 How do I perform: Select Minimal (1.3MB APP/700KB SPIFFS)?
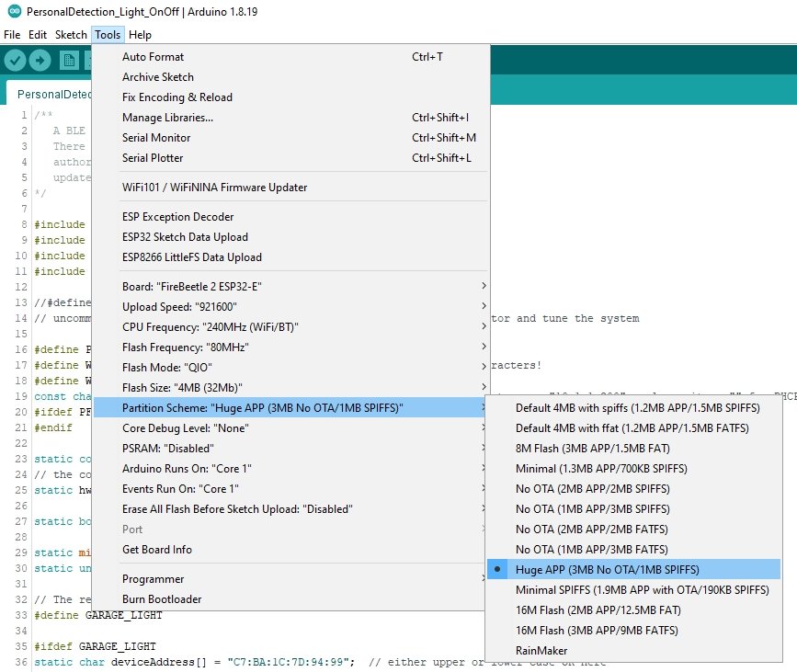coord(634,469)
